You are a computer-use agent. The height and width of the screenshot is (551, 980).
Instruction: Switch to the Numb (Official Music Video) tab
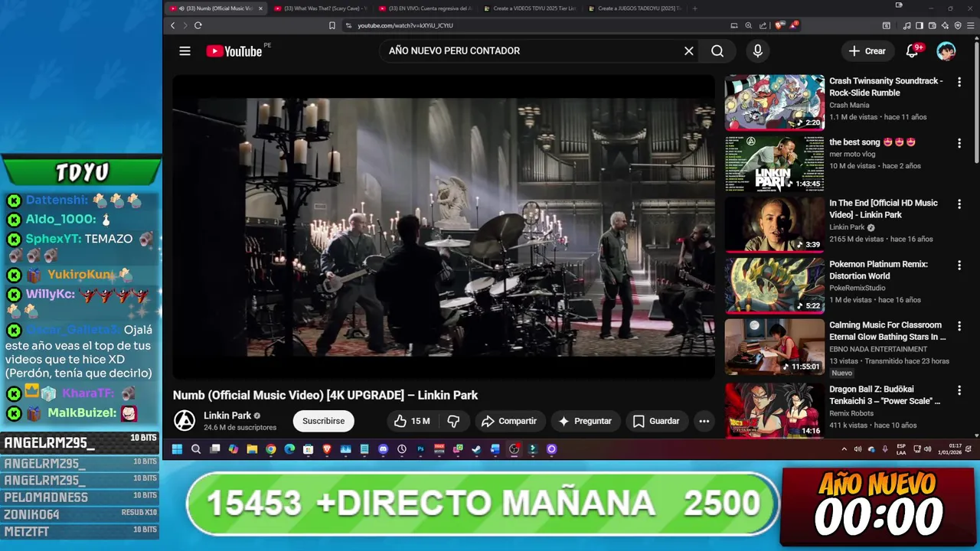(217, 8)
